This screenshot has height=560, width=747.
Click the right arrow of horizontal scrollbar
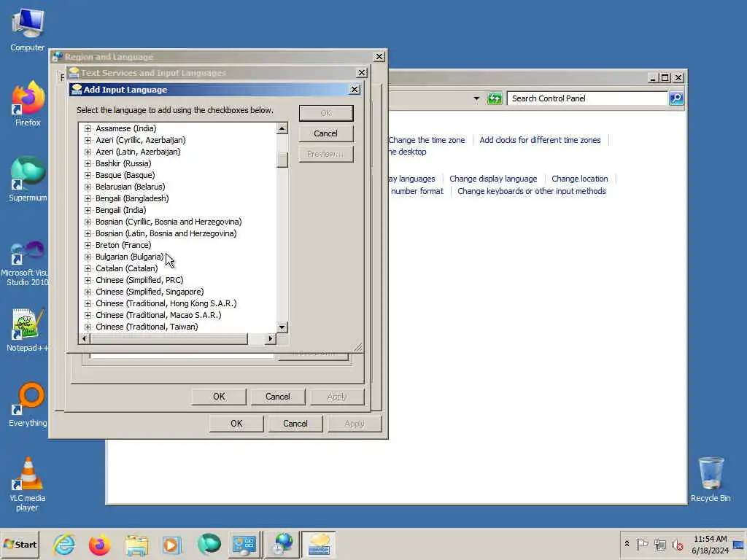271,338
